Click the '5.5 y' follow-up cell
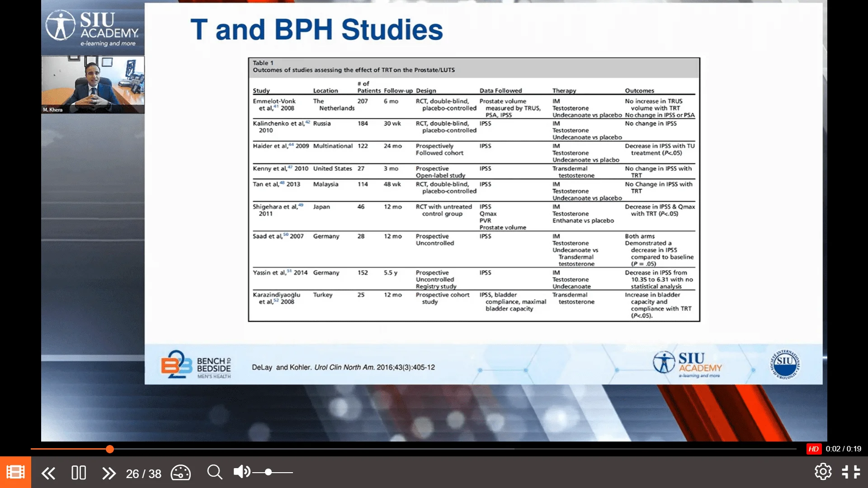 tap(391, 273)
